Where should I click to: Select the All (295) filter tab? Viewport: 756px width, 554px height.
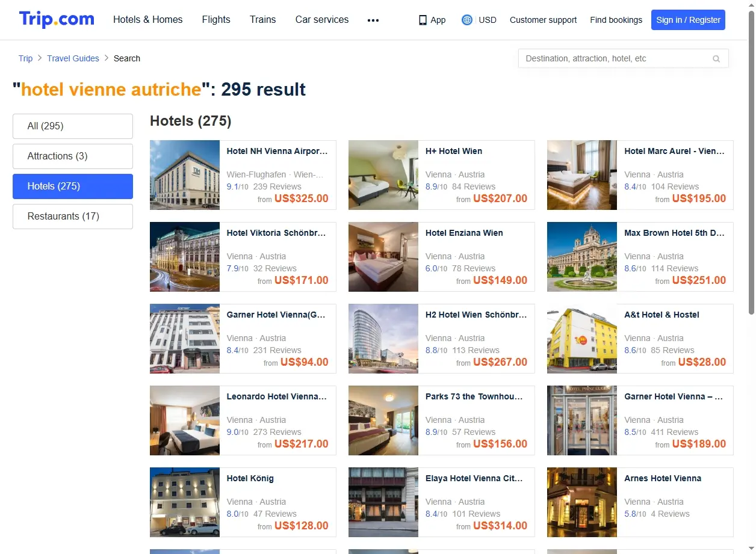pos(73,126)
